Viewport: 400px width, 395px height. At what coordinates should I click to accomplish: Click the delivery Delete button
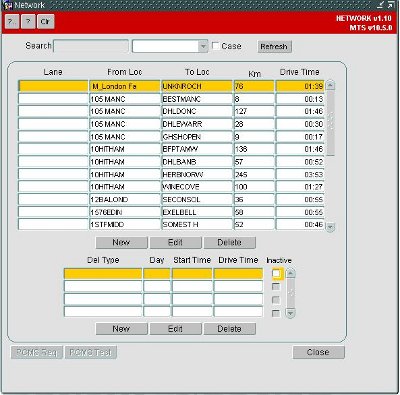coord(229,329)
